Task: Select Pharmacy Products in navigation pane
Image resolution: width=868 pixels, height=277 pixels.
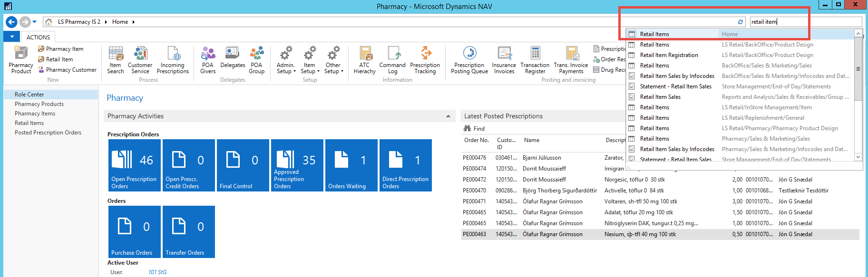Action: tap(39, 104)
